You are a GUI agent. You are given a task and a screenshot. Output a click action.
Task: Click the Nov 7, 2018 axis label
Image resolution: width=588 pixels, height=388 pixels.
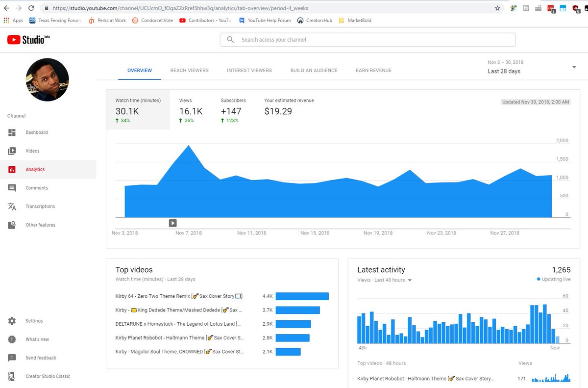click(x=189, y=233)
